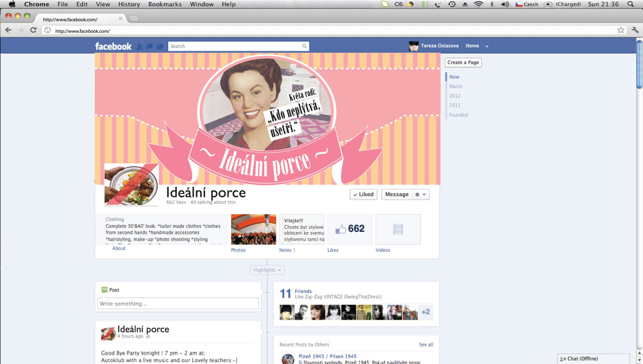Jump to Founded on the timeline

[x=458, y=115]
